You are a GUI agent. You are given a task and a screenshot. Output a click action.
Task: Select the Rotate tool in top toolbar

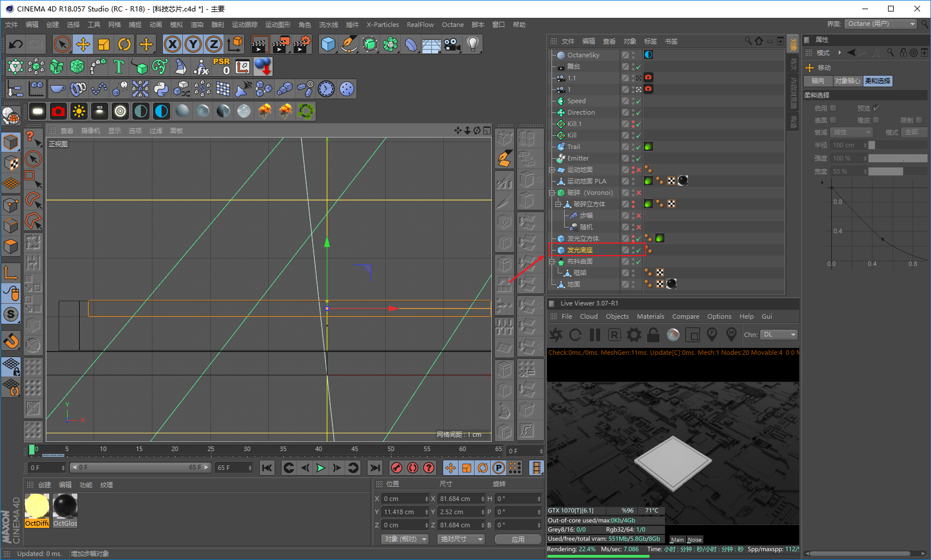pyautogui.click(x=124, y=44)
